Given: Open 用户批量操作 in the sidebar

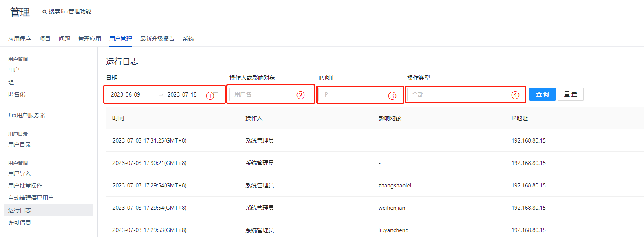Looking at the screenshot, I should point(25,186).
